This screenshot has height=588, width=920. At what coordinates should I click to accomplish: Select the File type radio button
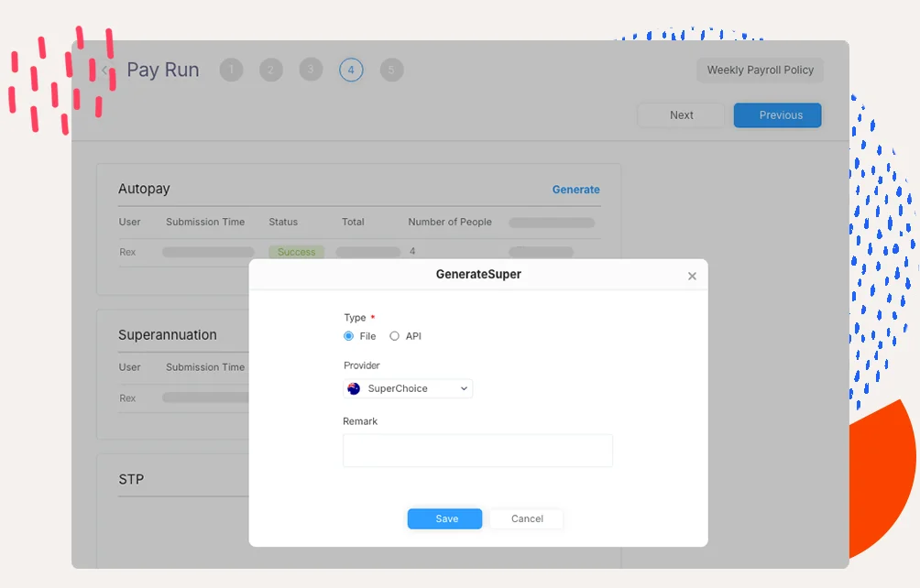point(349,336)
